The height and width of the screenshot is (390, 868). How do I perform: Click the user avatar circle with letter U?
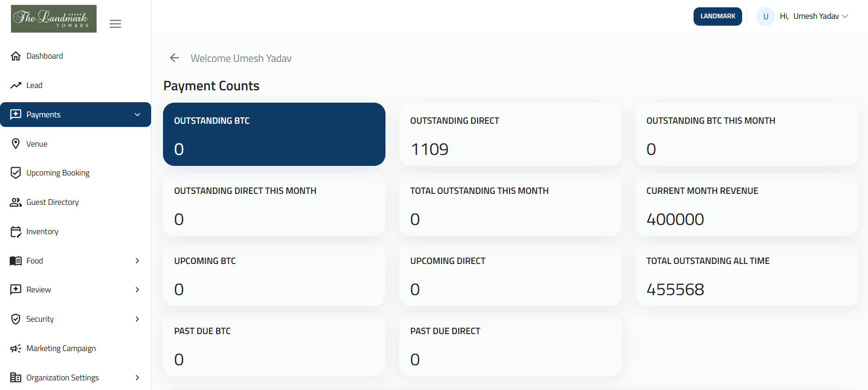pyautogui.click(x=765, y=16)
